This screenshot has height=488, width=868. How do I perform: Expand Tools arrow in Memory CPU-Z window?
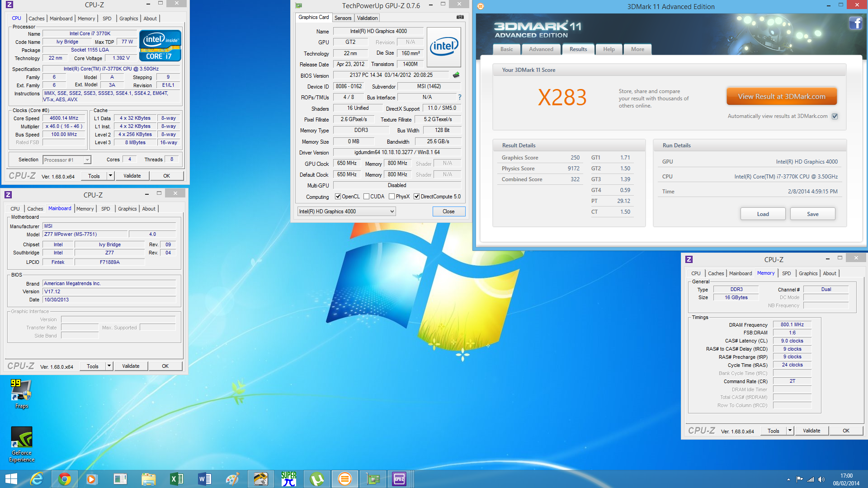(x=790, y=431)
